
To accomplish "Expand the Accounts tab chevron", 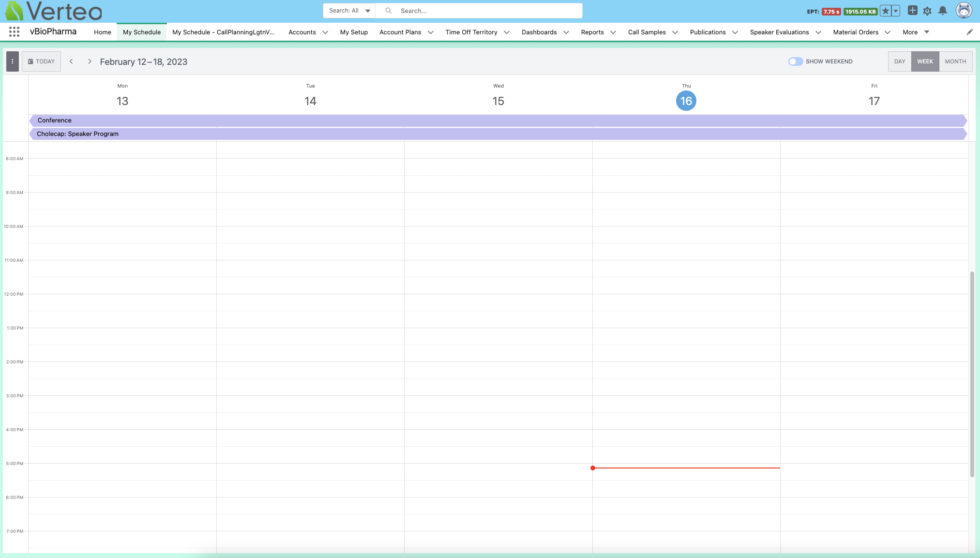I will pos(325,32).
